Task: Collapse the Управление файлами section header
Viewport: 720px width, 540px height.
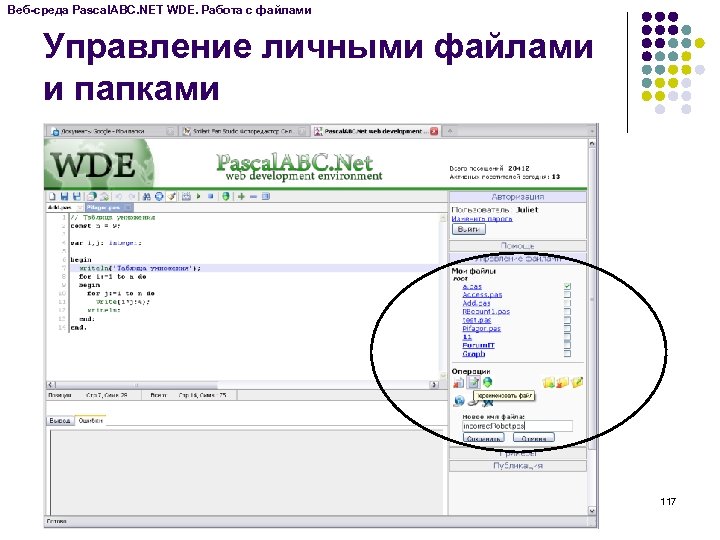Action: (x=518, y=259)
